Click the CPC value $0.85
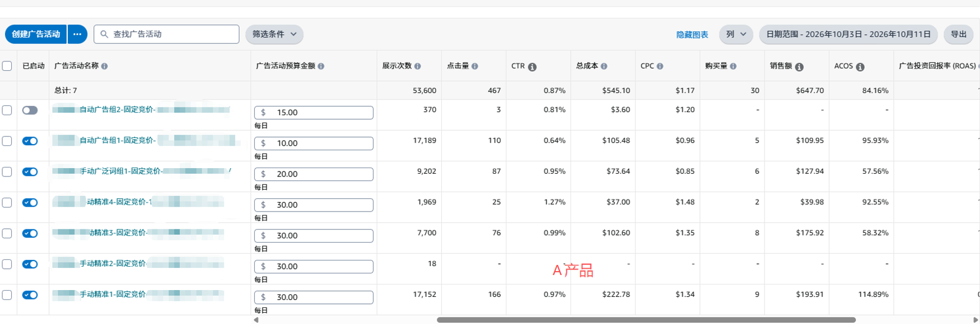 click(x=685, y=171)
